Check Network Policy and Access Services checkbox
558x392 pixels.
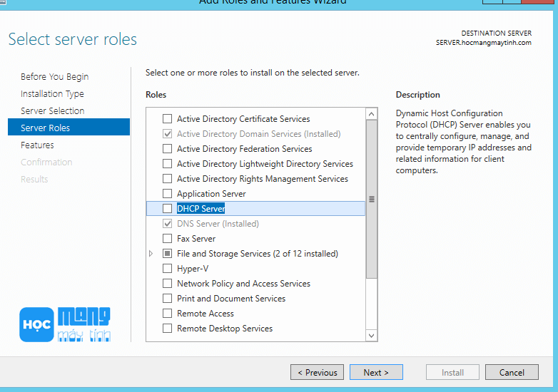pos(167,283)
